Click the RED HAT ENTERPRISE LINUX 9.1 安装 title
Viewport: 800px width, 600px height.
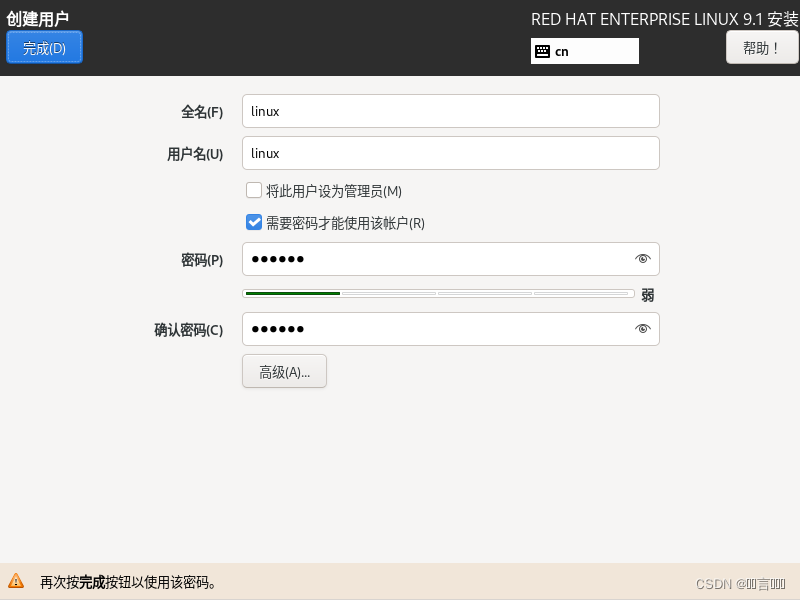[664, 19]
